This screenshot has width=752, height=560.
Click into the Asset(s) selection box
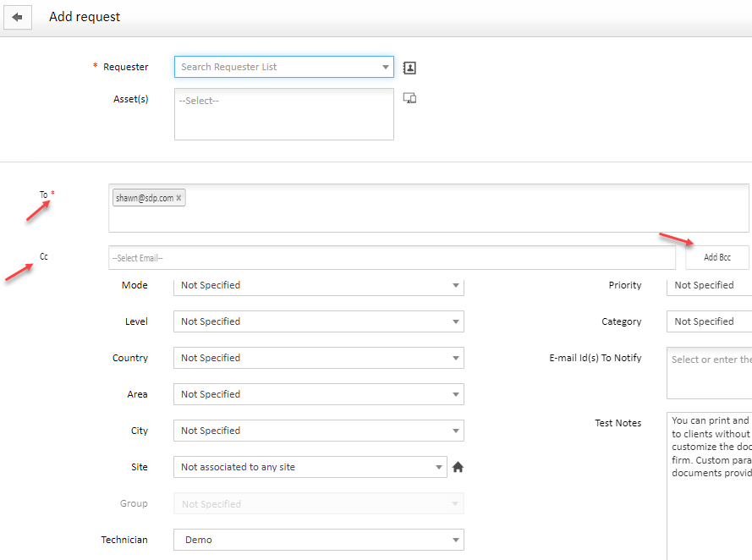click(283, 114)
